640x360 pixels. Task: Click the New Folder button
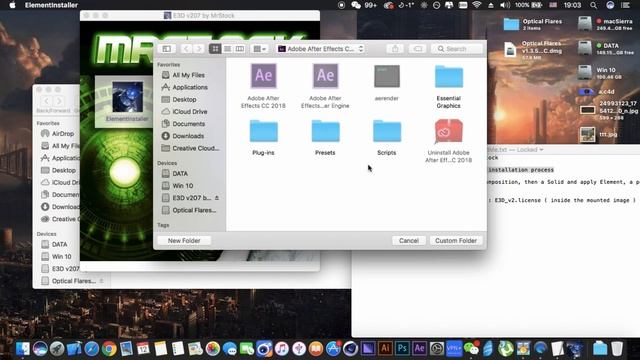[x=184, y=241]
